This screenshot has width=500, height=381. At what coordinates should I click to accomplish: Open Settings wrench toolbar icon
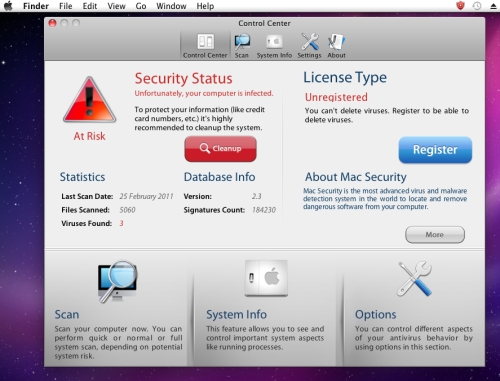[x=310, y=42]
